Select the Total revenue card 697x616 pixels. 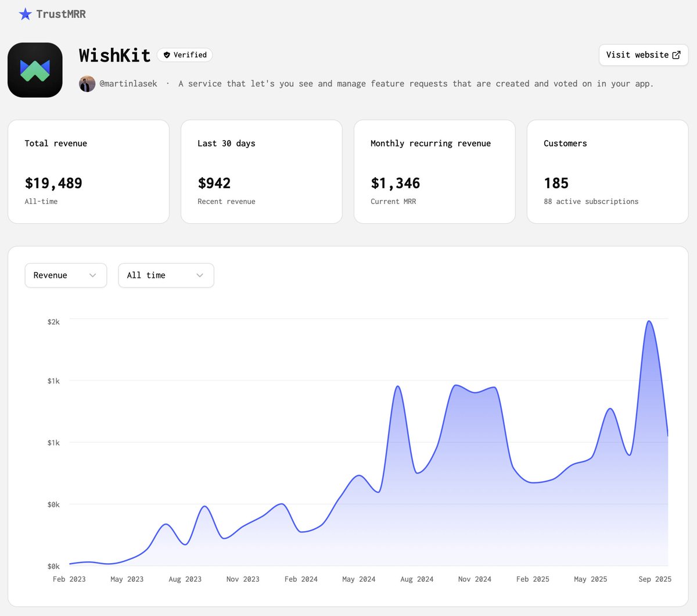88,171
